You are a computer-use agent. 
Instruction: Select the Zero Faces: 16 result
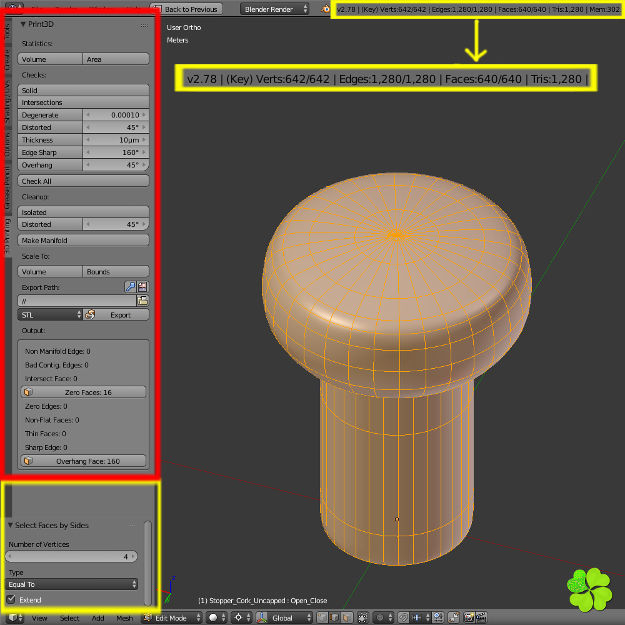click(83, 392)
